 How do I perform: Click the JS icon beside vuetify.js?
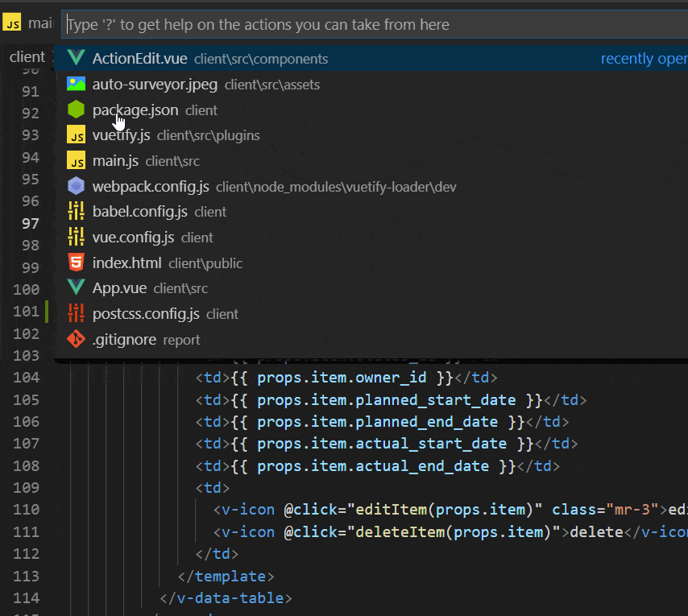(x=77, y=134)
